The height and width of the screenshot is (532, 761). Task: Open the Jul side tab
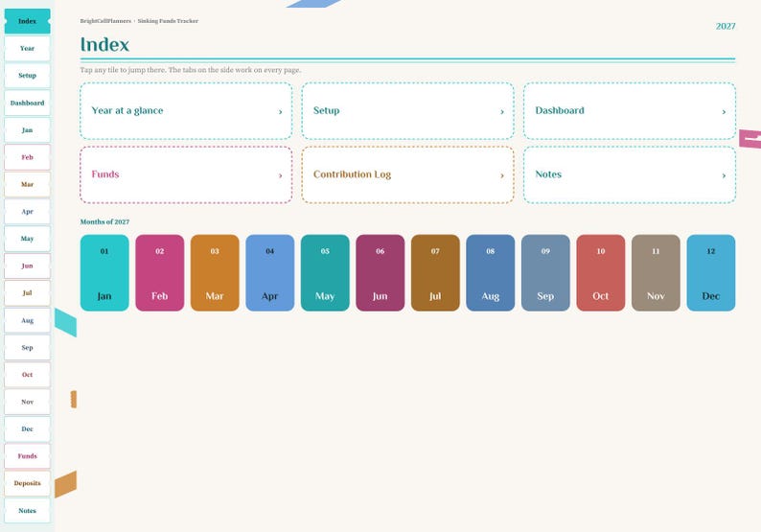[x=27, y=293]
